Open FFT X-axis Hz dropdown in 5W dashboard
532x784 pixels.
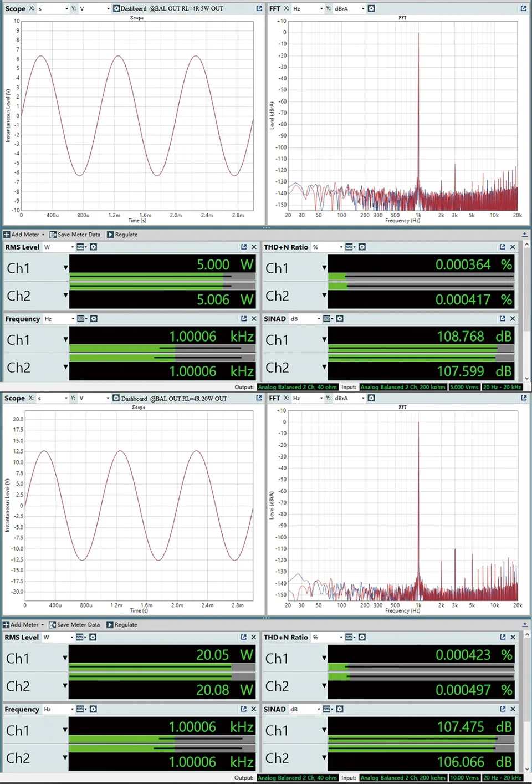pos(308,8)
